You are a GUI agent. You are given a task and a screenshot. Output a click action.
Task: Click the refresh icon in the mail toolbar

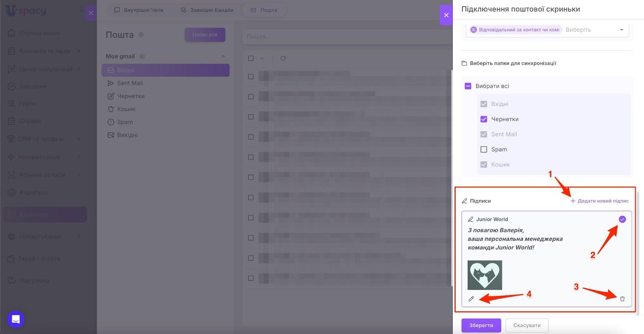coord(283,58)
